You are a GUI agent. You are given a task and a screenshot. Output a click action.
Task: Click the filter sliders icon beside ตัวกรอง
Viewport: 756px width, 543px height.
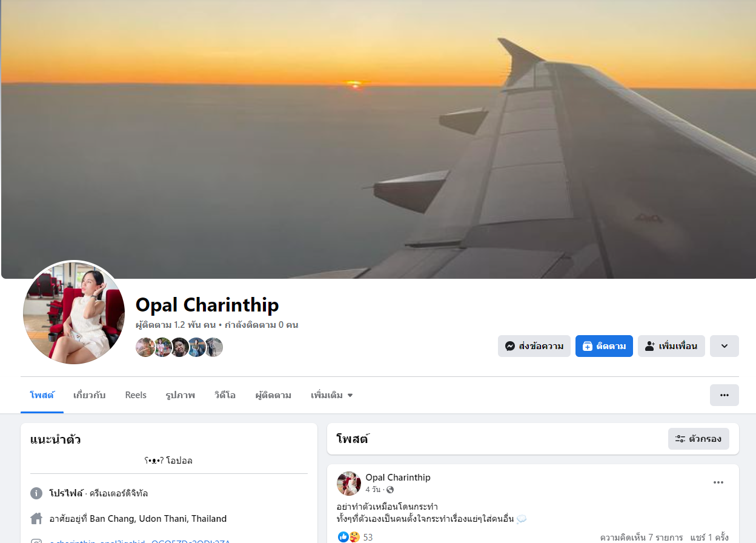tap(680, 439)
